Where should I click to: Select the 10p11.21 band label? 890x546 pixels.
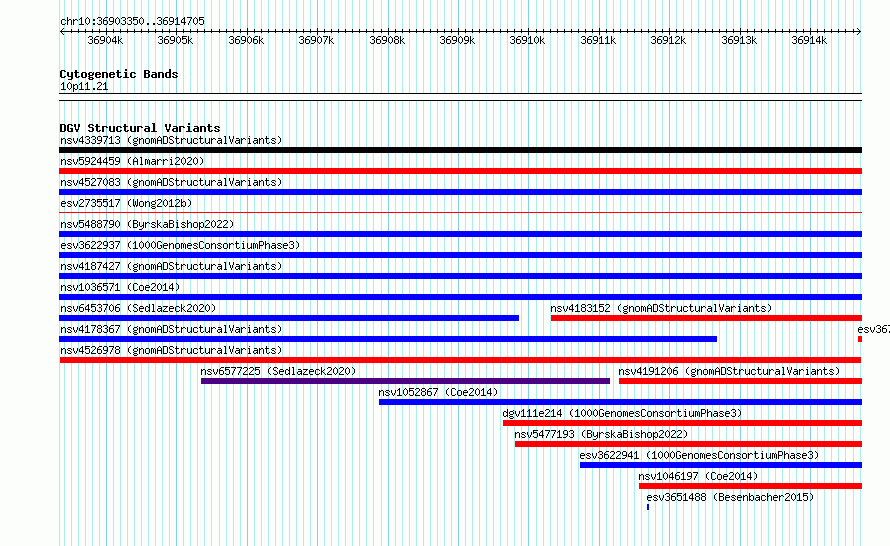(x=84, y=86)
